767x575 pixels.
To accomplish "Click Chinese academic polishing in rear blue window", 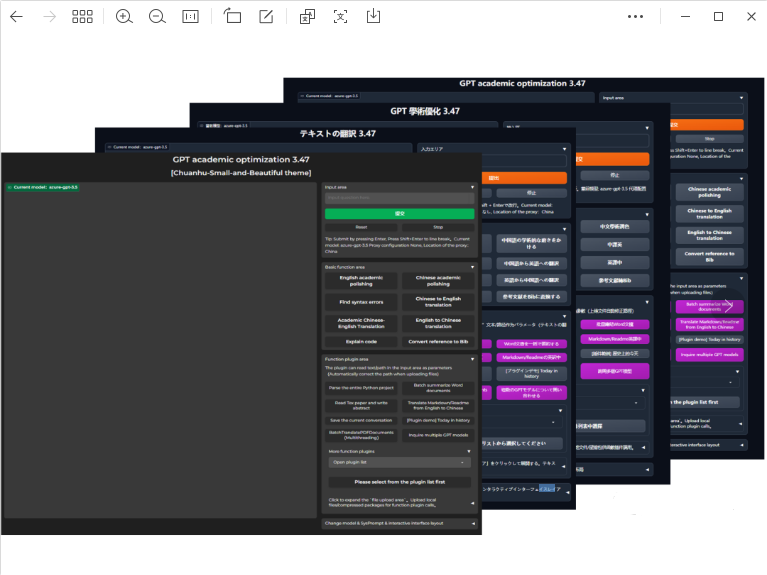I will tap(709, 192).
